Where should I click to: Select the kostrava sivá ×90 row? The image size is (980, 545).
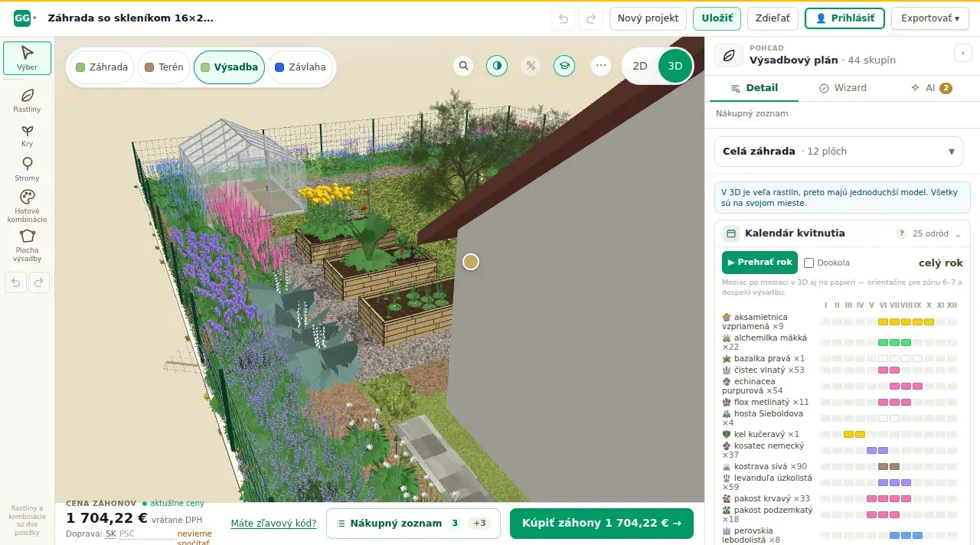840,466
